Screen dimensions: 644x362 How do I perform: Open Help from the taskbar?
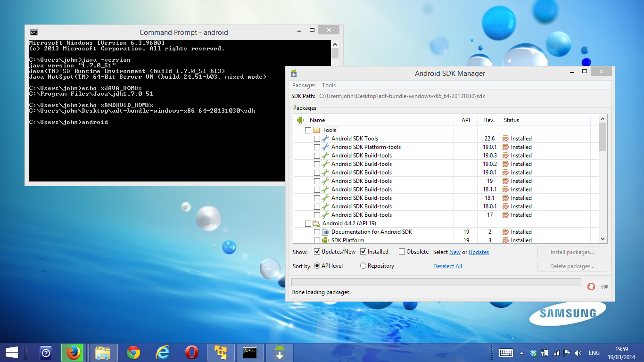[45, 352]
